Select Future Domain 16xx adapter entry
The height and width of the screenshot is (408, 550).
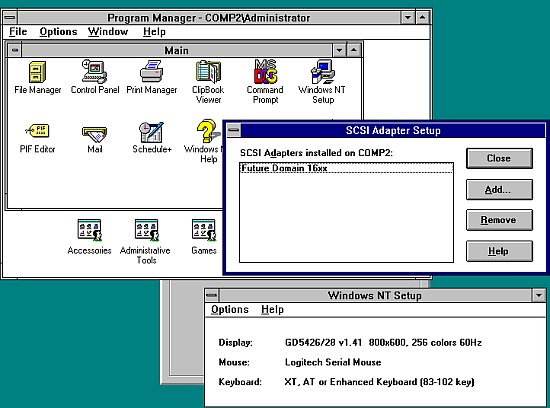tap(346, 168)
